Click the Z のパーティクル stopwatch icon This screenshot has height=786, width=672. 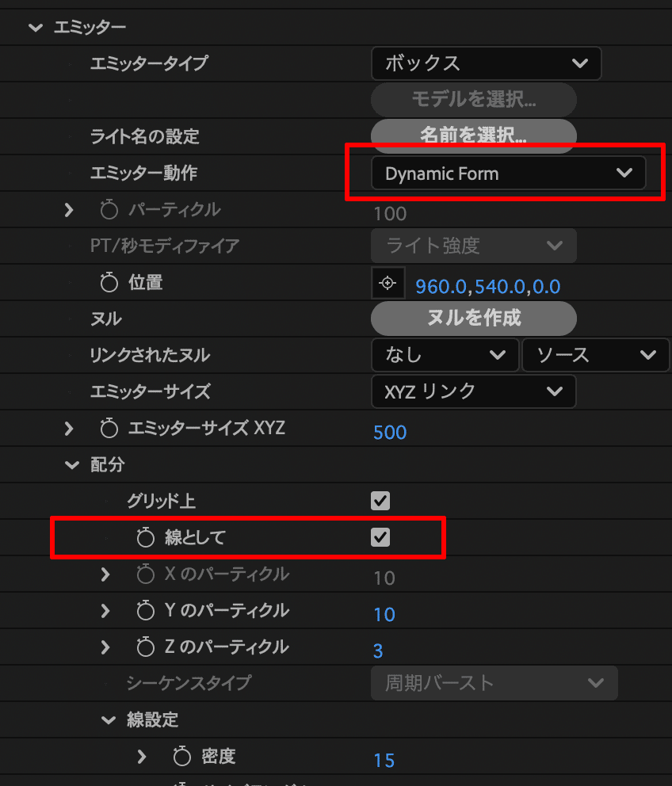145,647
